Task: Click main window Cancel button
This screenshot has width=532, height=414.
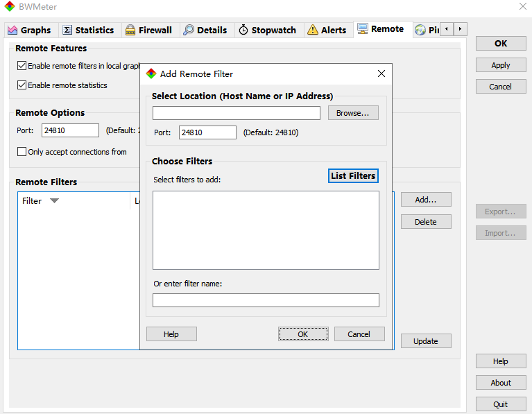Action: point(501,87)
